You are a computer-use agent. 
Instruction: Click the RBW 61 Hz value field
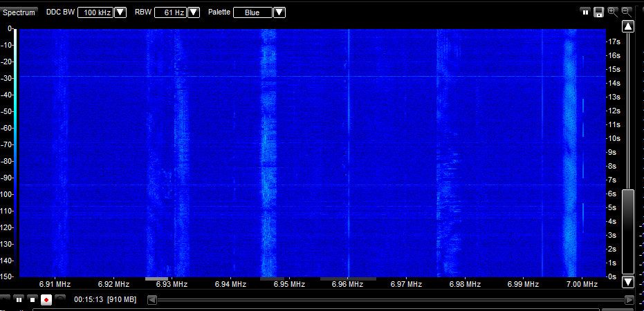pyautogui.click(x=171, y=12)
